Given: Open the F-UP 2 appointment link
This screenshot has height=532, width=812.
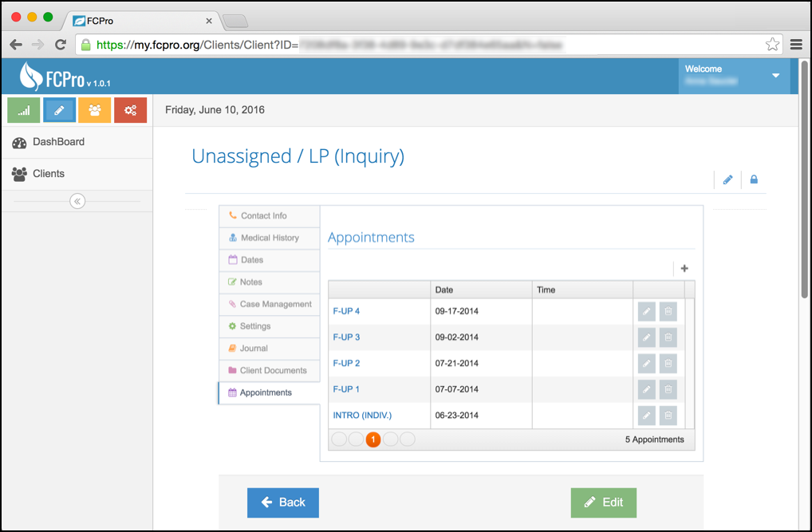Looking at the screenshot, I should coord(346,363).
